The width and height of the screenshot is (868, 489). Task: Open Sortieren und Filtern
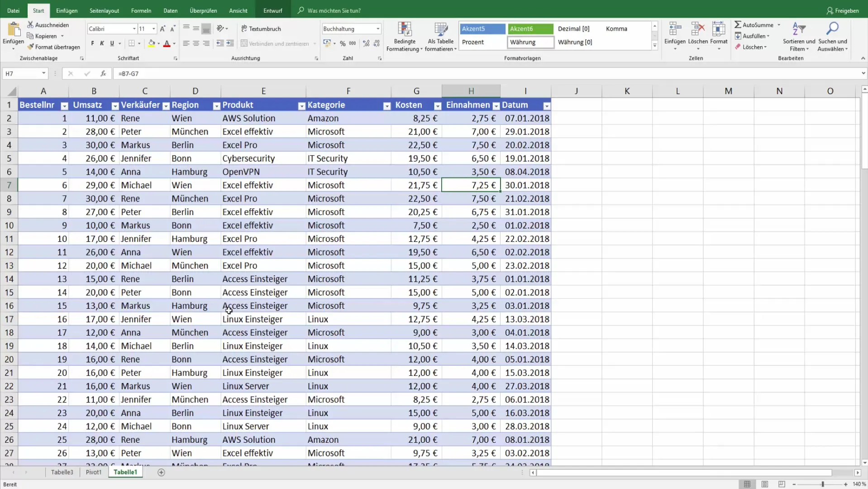pos(799,36)
